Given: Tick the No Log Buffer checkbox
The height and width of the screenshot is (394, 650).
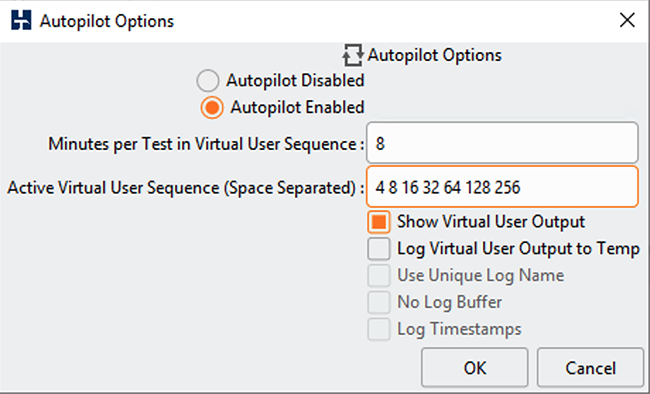Looking at the screenshot, I should click(378, 302).
